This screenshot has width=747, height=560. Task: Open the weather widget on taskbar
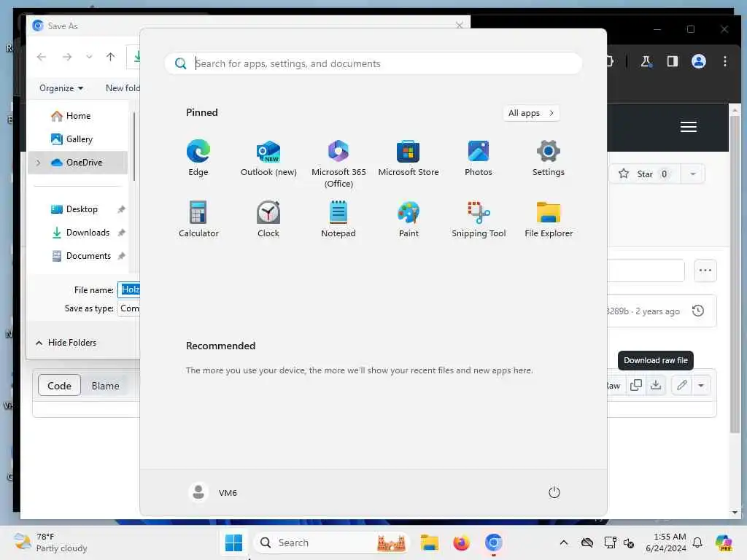pyautogui.click(x=50, y=542)
